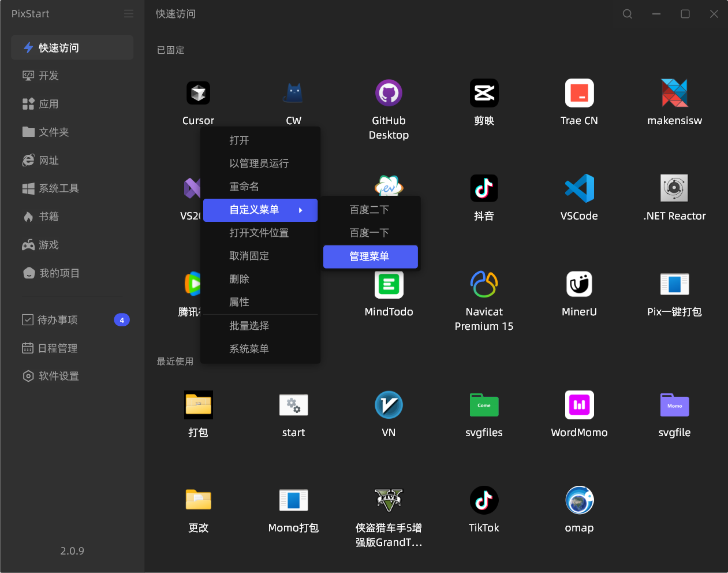Select 打开文件位置 menu entry
The image size is (728, 573).
260,233
